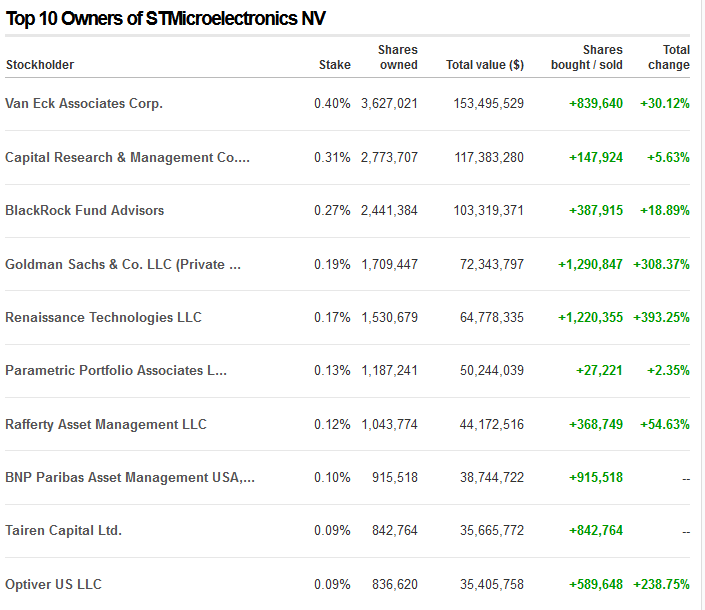
Task: Select total change value +18.89%
Action: 665,210
